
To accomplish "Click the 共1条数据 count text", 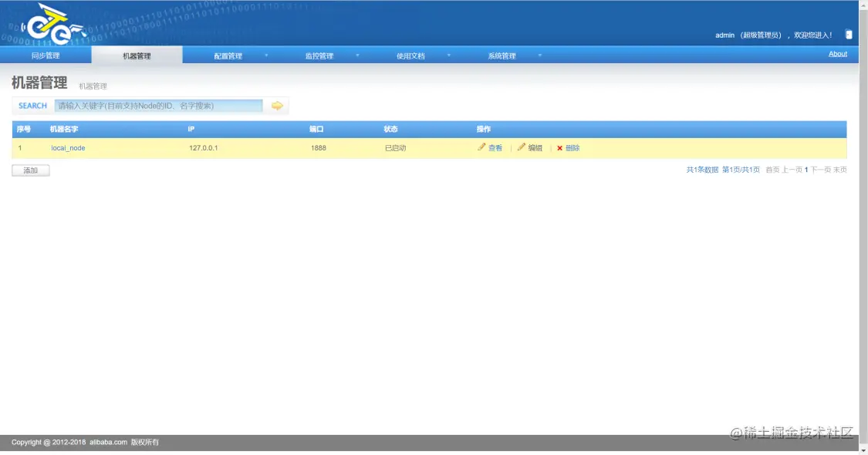I will (702, 170).
